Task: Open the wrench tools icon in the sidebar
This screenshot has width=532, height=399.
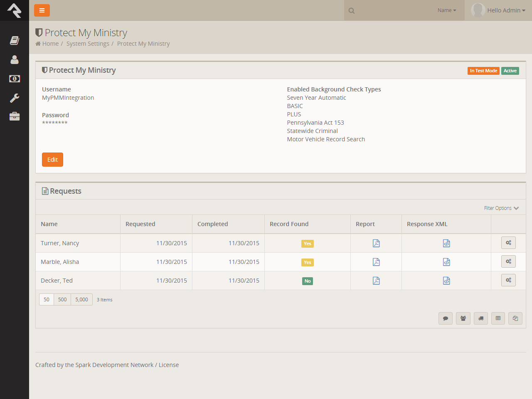Action: (15, 98)
